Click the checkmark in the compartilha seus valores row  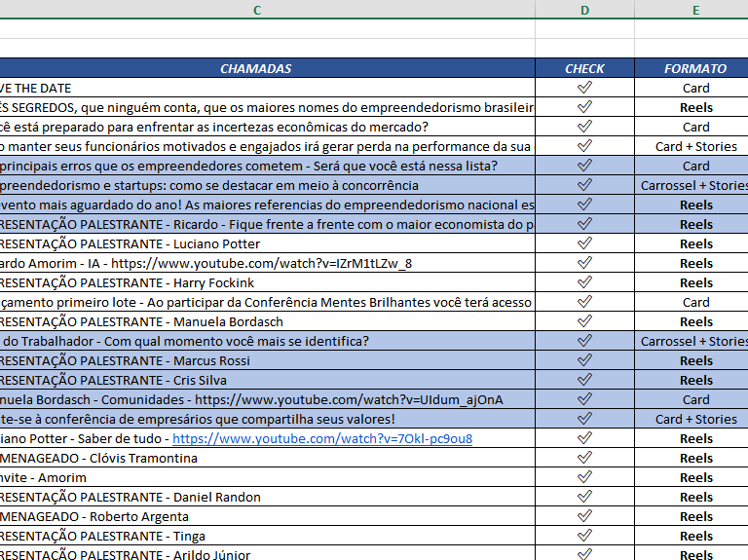(x=584, y=419)
